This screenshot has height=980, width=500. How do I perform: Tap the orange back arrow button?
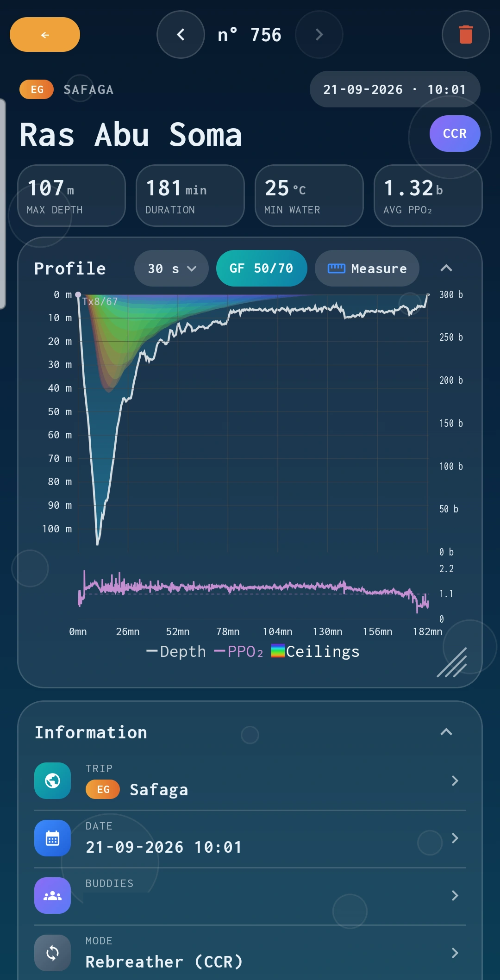pyautogui.click(x=45, y=35)
